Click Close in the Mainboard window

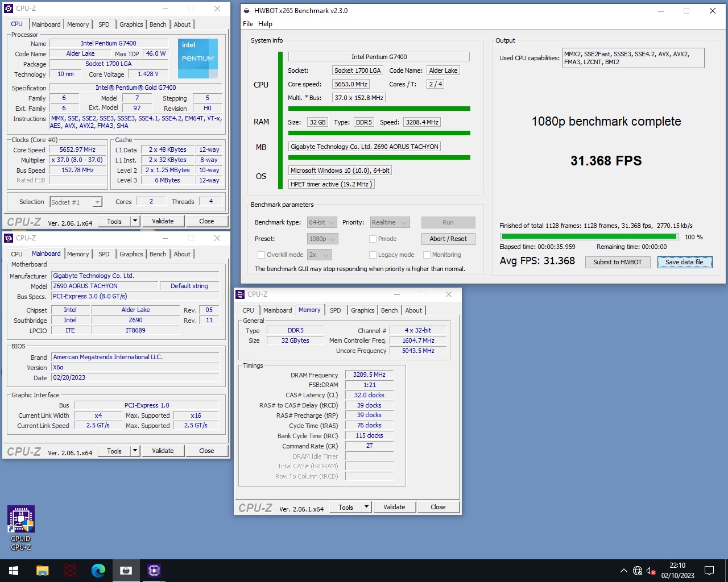(x=206, y=451)
